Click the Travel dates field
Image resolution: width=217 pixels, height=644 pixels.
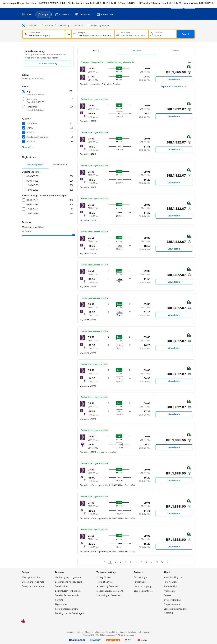pos(131,34)
